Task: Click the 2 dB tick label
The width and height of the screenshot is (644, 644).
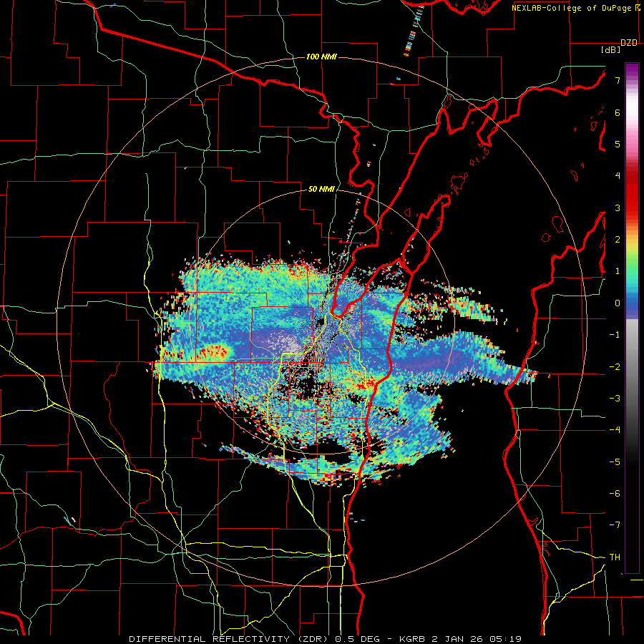Action: 618,240
